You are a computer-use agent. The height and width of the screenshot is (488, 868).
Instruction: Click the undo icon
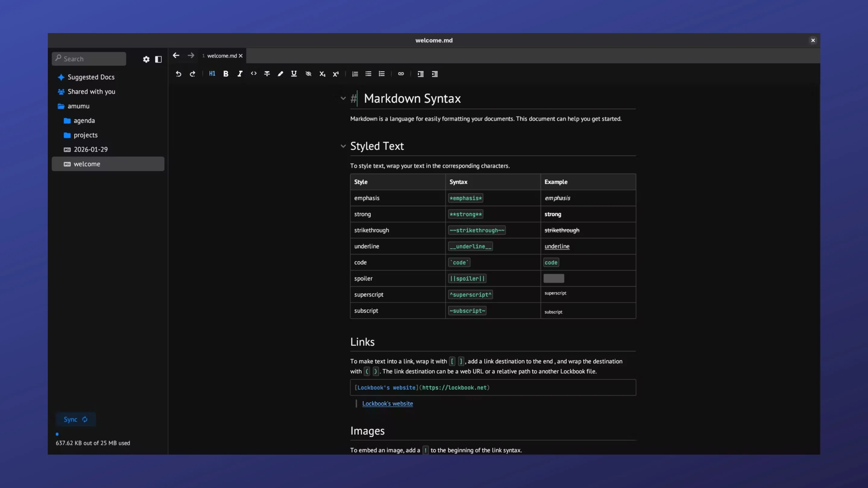(x=178, y=74)
